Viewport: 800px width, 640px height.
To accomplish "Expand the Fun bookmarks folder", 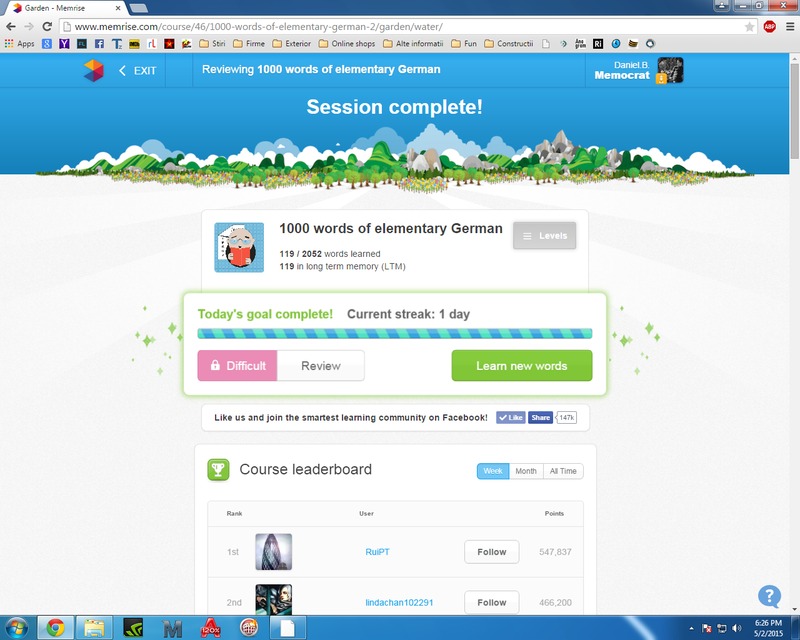I will click(x=464, y=43).
